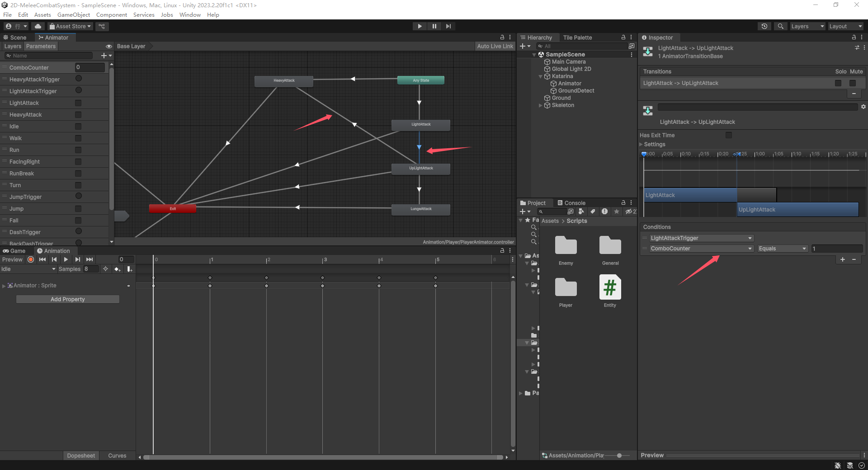The image size is (868, 470).
Task: Go to previous keyframe in Animation window
Action: pos(54,259)
